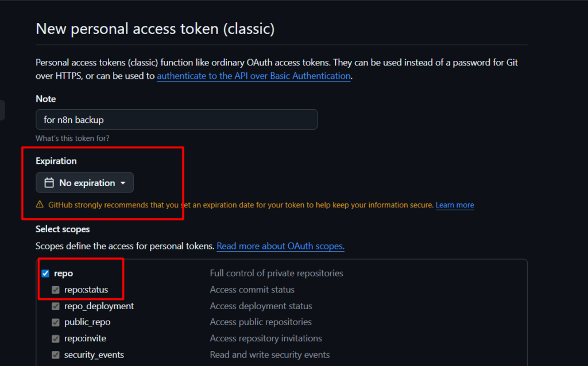Click the caret arrow beside No expiration
Image resolution: width=588 pixels, height=366 pixels.
click(x=123, y=183)
